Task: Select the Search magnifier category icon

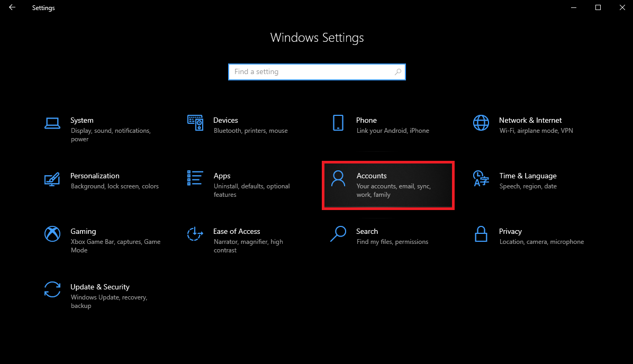Action: tap(338, 234)
